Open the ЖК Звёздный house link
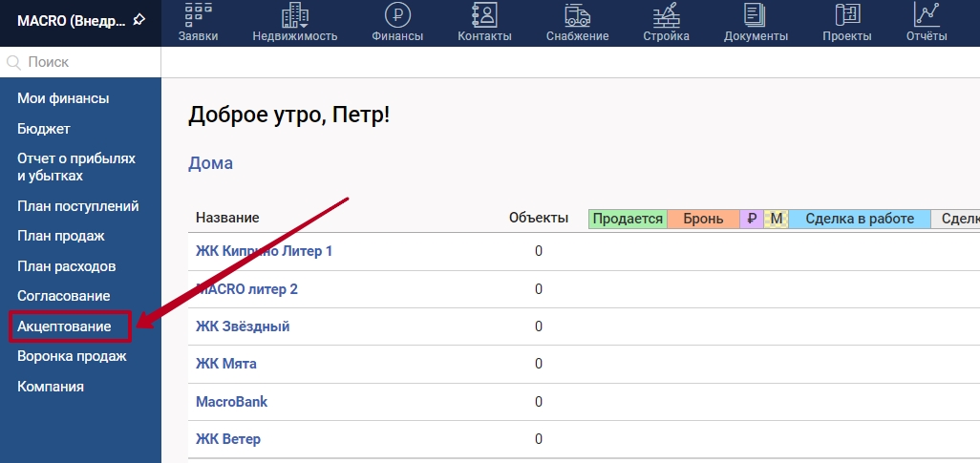The height and width of the screenshot is (463, 980). pyautogui.click(x=243, y=326)
